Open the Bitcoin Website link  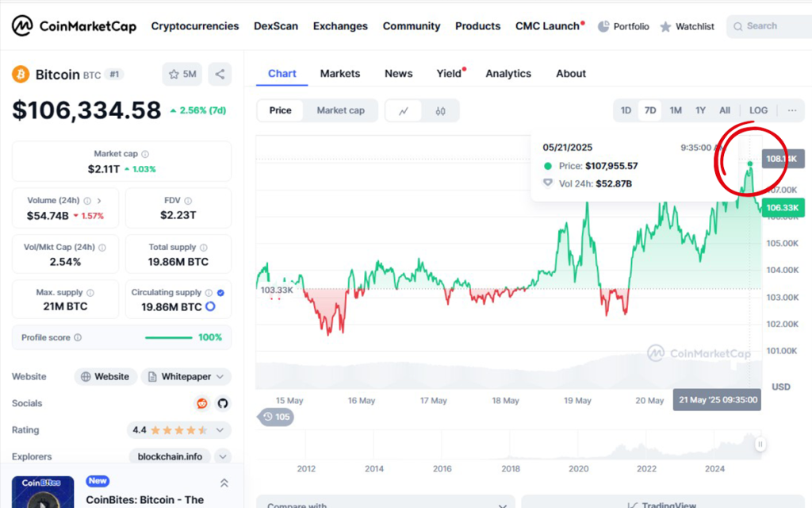click(x=105, y=376)
